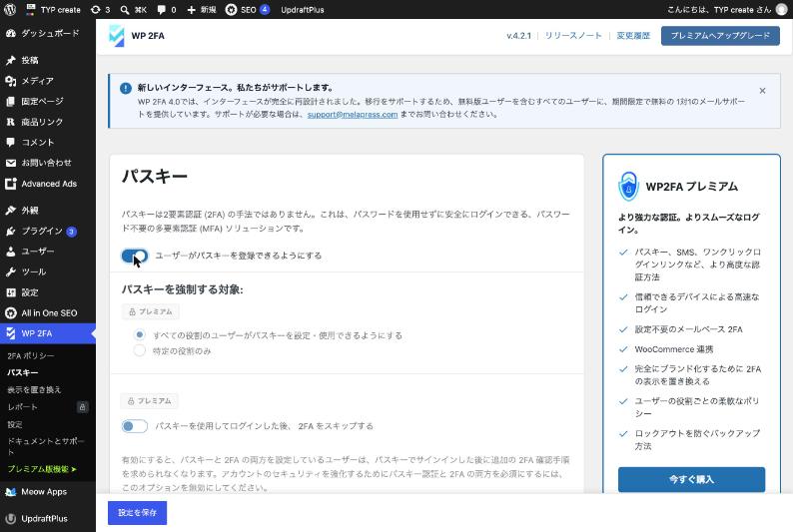Click the ユーザー person icon
This screenshot has height=532, width=793.
[11, 252]
